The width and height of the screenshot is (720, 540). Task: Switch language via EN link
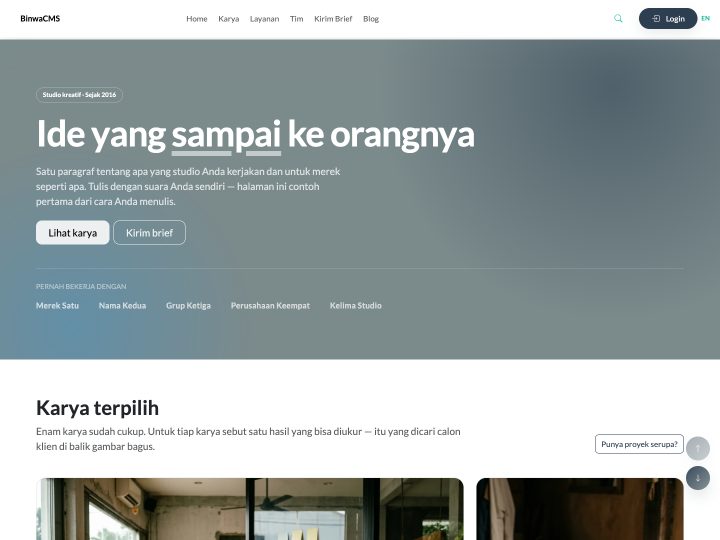(705, 18)
